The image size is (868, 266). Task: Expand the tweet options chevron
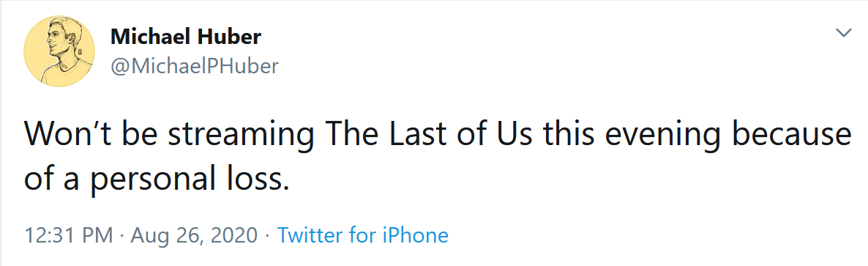(x=843, y=33)
